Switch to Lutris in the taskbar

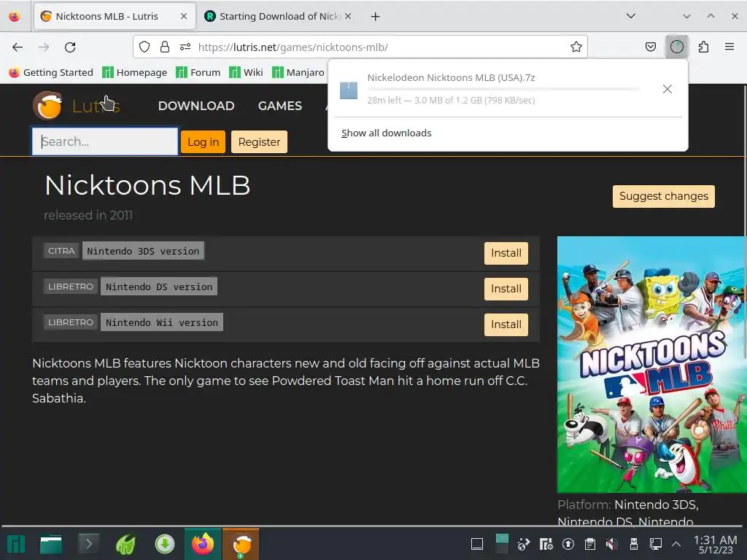click(x=241, y=544)
